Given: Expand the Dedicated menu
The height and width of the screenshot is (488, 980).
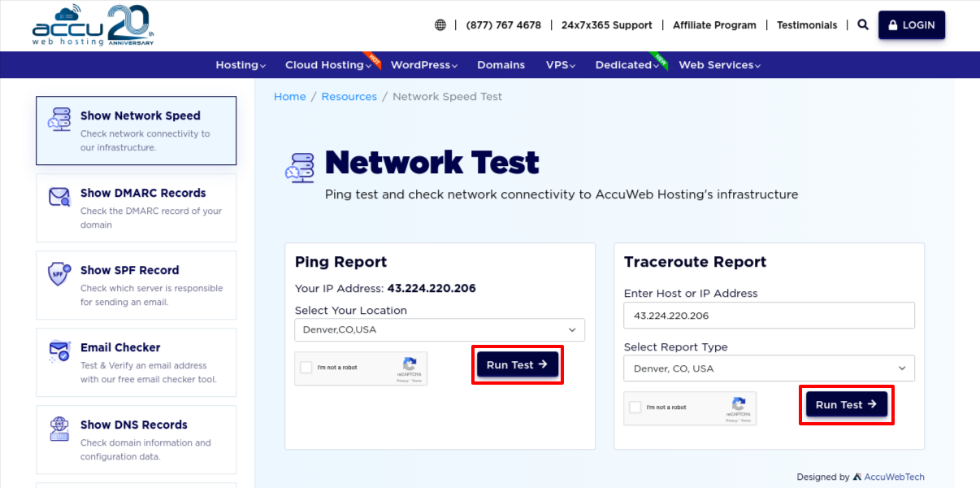Looking at the screenshot, I should 627,65.
